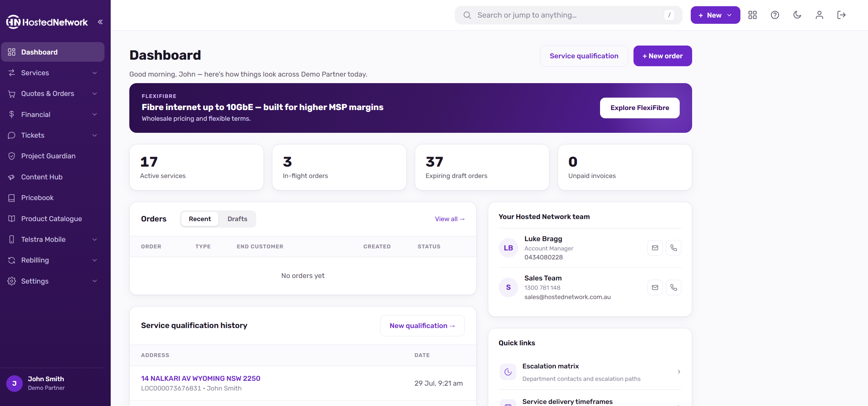
Task: Focus the Search or jump to anything field
Action: [x=568, y=15]
